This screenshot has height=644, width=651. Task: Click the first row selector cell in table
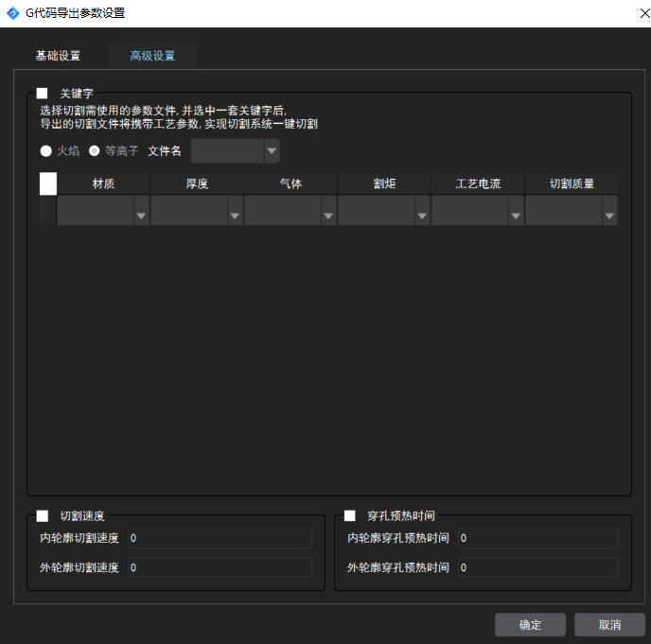(48, 210)
